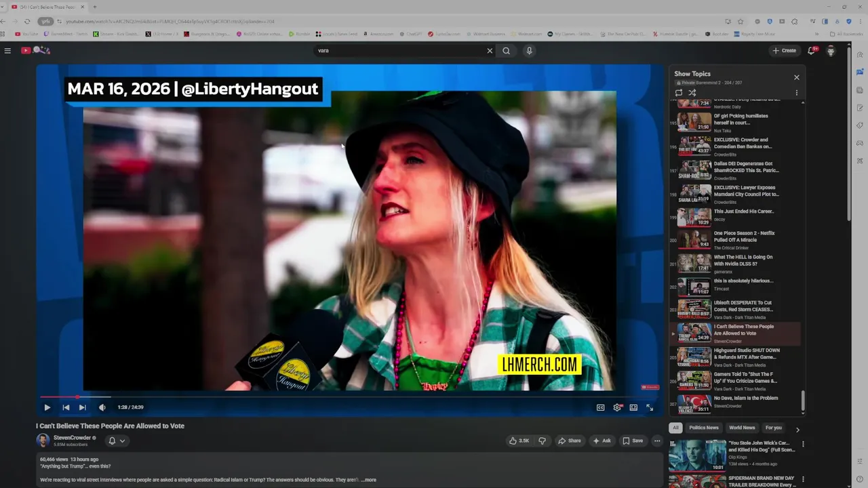Click the browser address bar
The width and height of the screenshot is (868, 488).
tap(380, 22)
